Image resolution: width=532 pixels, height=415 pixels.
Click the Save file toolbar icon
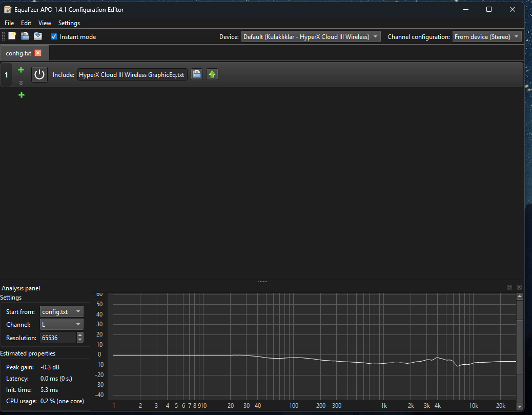25,36
